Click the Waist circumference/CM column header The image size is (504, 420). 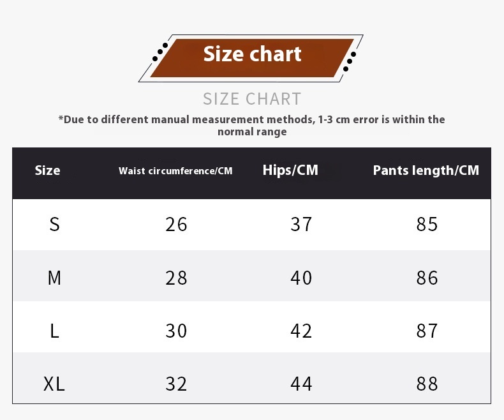(x=175, y=171)
